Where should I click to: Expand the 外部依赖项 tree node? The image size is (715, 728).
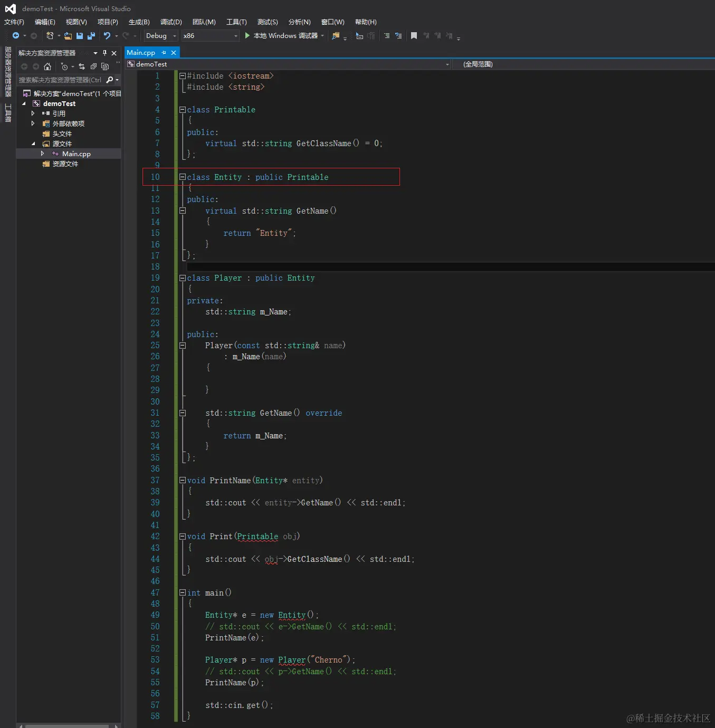coord(33,123)
